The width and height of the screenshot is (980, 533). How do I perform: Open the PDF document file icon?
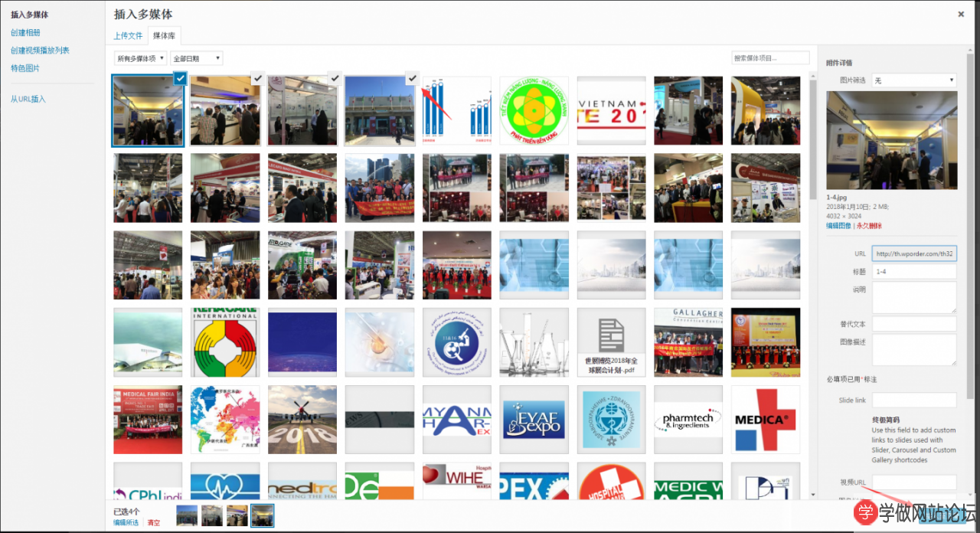[x=611, y=342]
